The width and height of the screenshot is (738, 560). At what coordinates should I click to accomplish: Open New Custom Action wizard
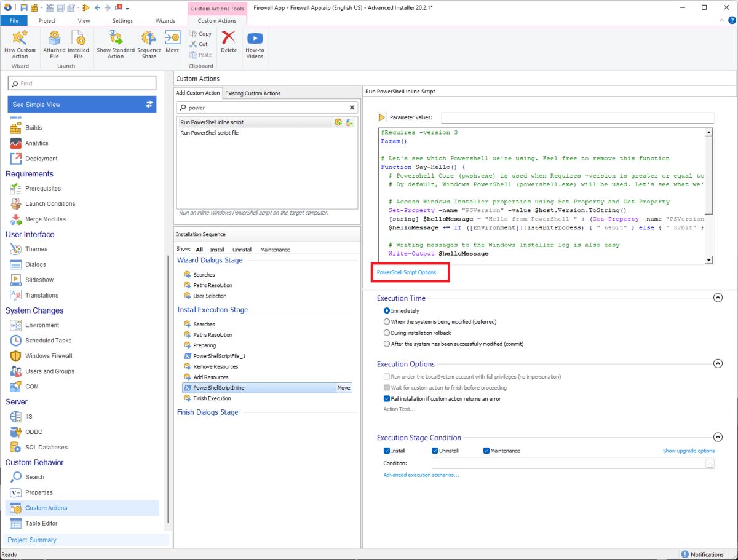[20, 45]
